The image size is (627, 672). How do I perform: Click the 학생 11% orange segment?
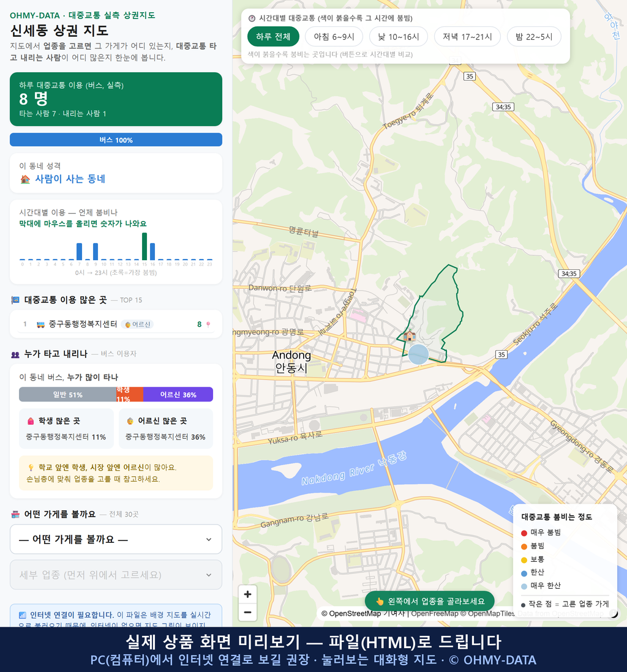[x=130, y=394]
